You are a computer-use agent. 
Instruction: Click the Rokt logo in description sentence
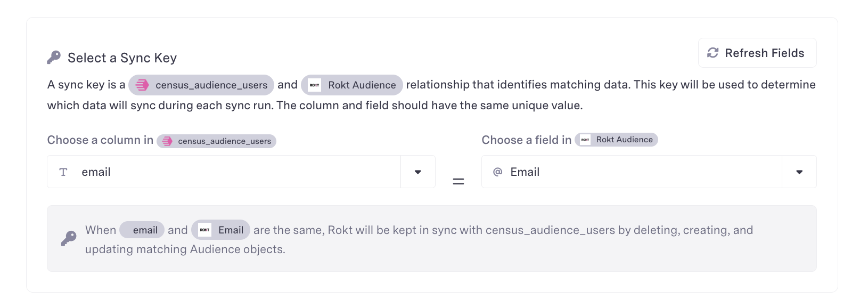314,85
